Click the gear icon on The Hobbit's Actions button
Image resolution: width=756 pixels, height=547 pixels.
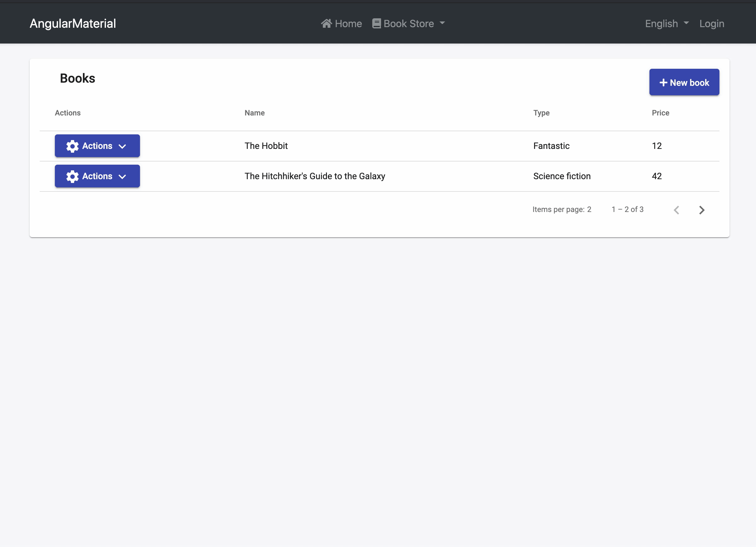(73, 146)
